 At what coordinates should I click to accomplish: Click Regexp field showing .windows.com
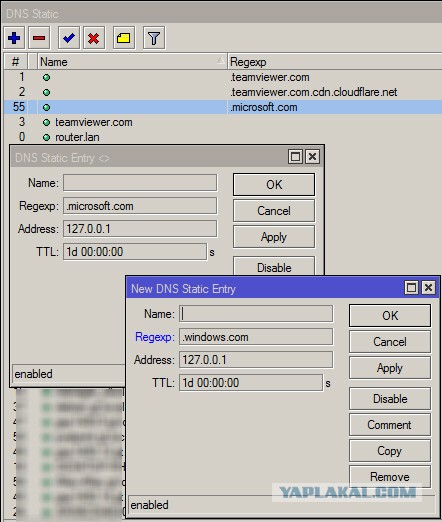coord(256,337)
